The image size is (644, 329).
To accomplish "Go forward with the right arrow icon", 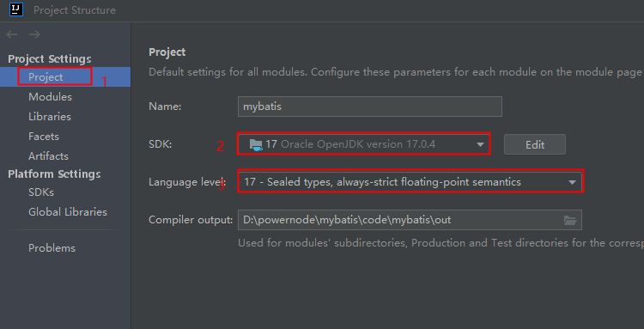I will tap(34, 34).
